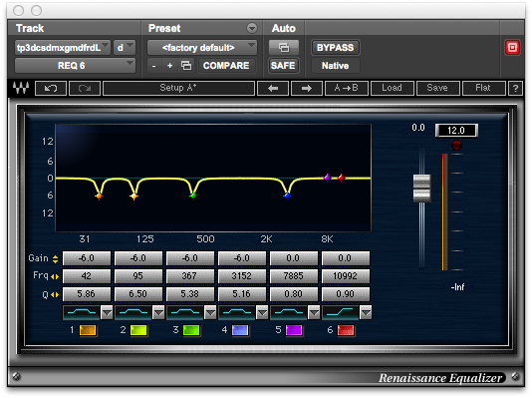532x398 pixels.
Task: Click the Q left/right arrows icon
Action: [55, 295]
